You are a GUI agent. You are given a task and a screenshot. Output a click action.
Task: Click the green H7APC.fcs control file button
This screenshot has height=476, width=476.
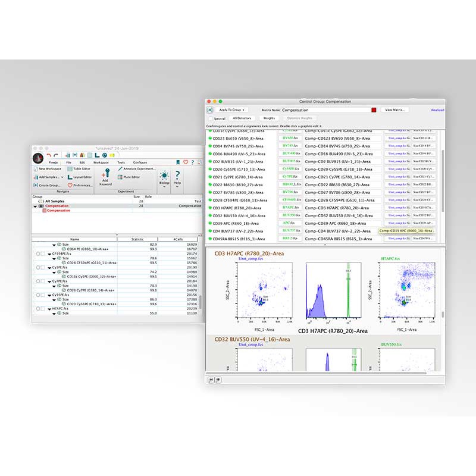pyautogui.click(x=290, y=207)
